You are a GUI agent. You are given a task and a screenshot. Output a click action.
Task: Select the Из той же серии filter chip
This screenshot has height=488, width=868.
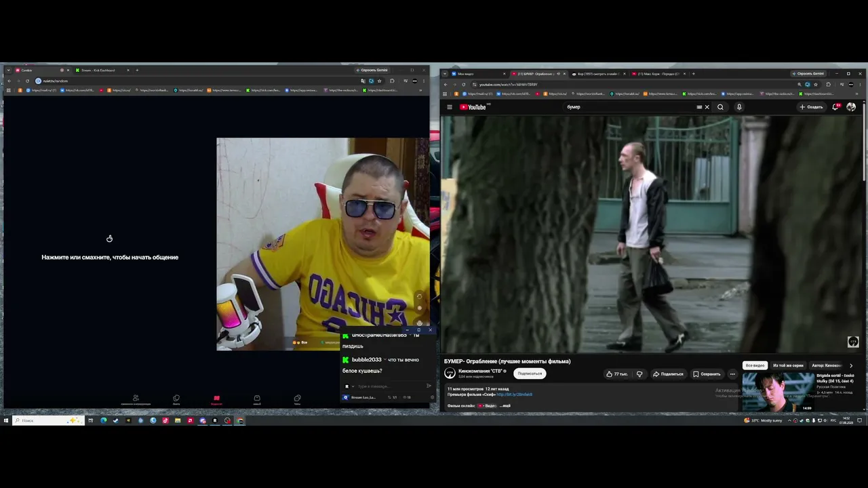pos(787,365)
